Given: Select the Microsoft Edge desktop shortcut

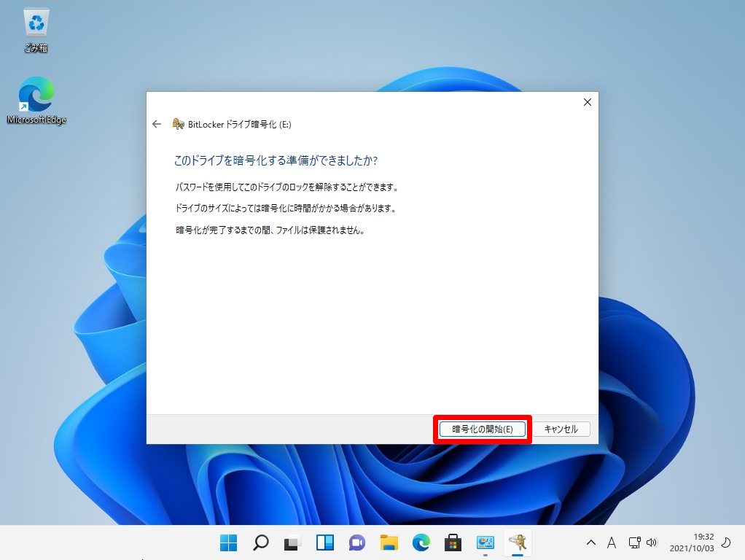Looking at the screenshot, I should pos(36,101).
